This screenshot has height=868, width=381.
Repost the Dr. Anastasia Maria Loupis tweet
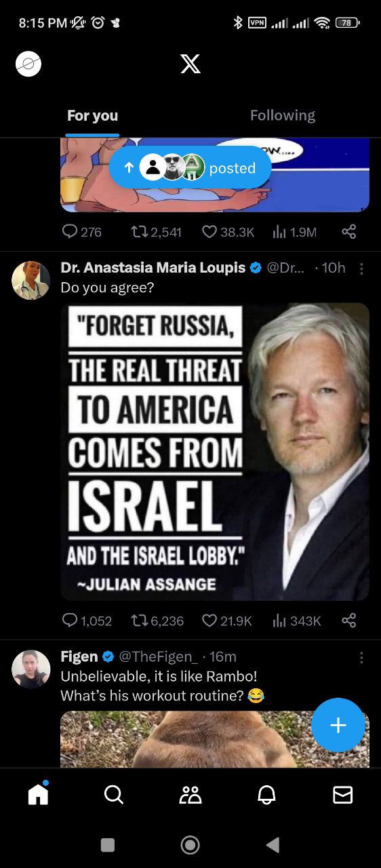(x=156, y=620)
